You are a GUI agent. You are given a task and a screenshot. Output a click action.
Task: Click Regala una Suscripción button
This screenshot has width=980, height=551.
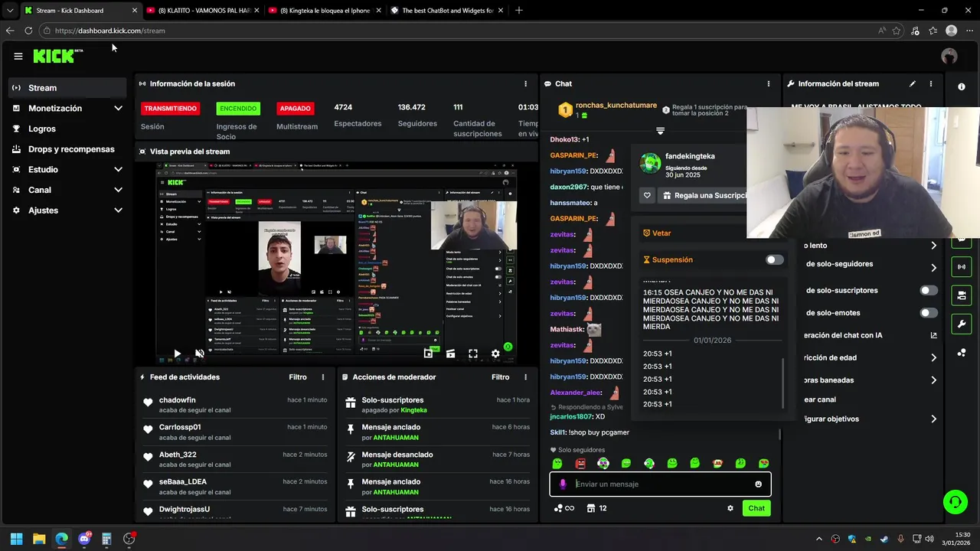[x=702, y=195]
